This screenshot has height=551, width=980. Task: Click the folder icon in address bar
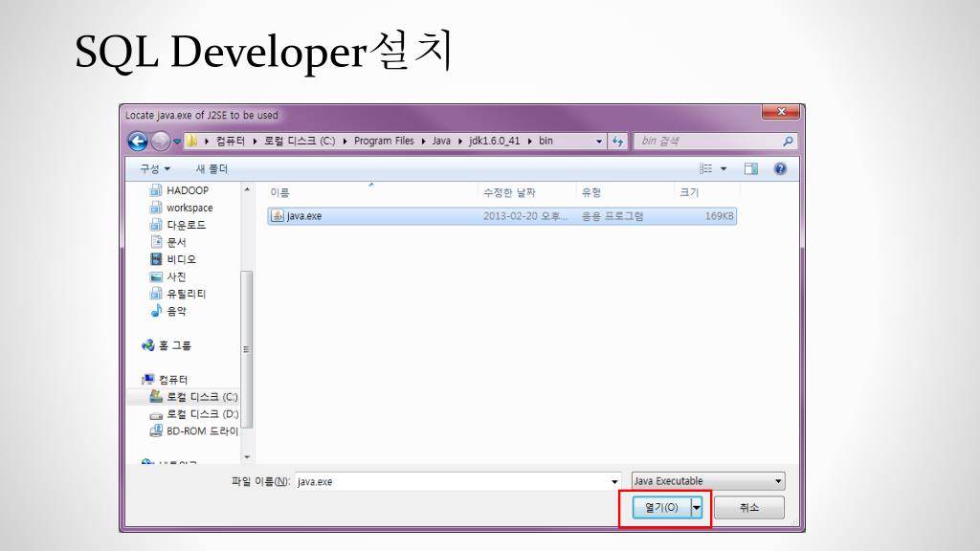[x=191, y=142]
